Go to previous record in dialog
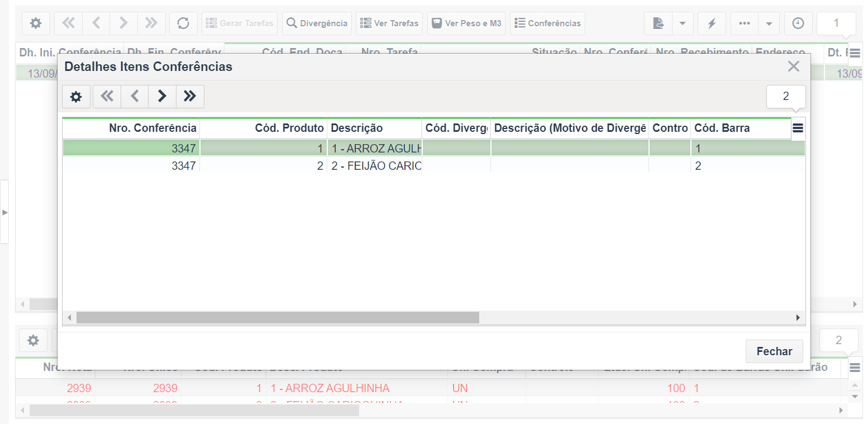The image size is (868, 424). tap(135, 97)
